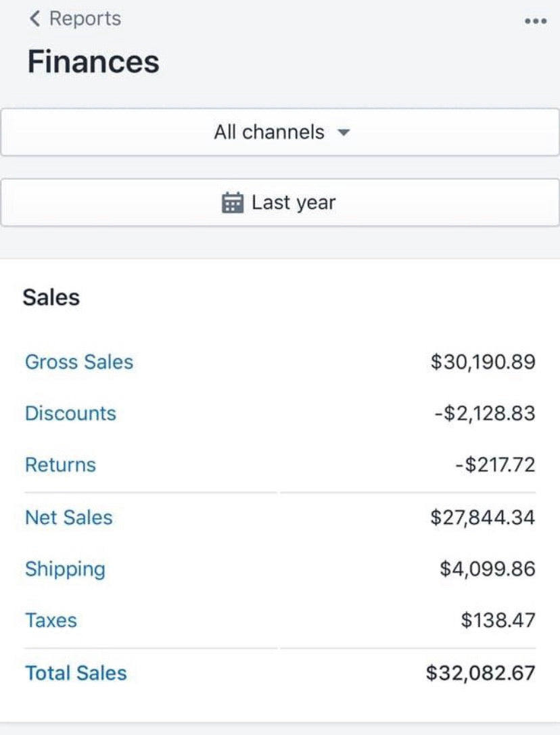560x735 pixels.
Task: Click the $4,099.86 shipping amount
Action: click(x=487, y=569)
